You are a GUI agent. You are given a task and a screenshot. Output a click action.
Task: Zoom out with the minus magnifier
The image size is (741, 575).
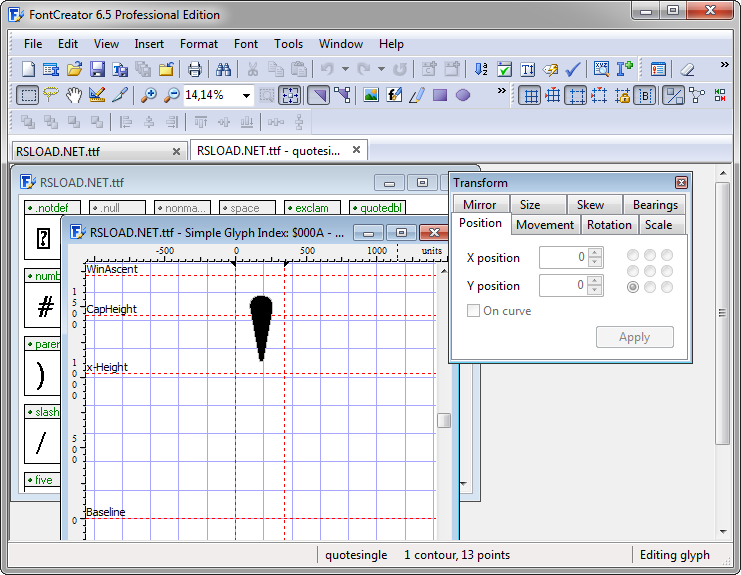pos(172,95)
